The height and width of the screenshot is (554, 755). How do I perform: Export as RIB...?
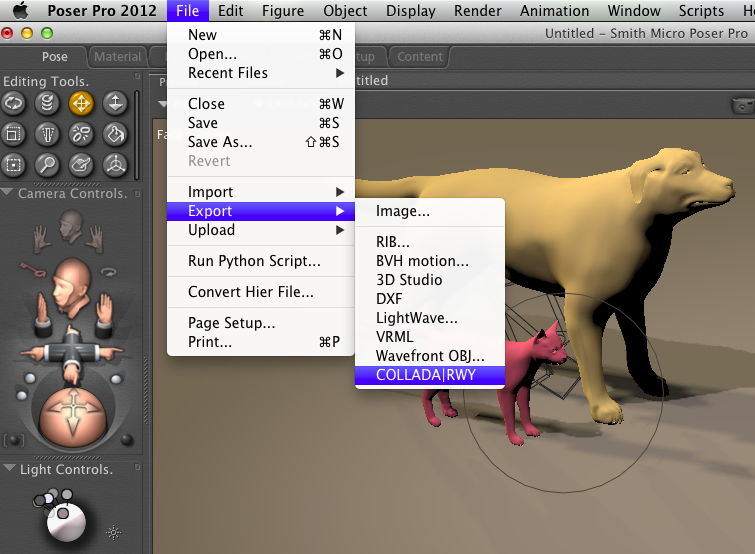[430, 242]
